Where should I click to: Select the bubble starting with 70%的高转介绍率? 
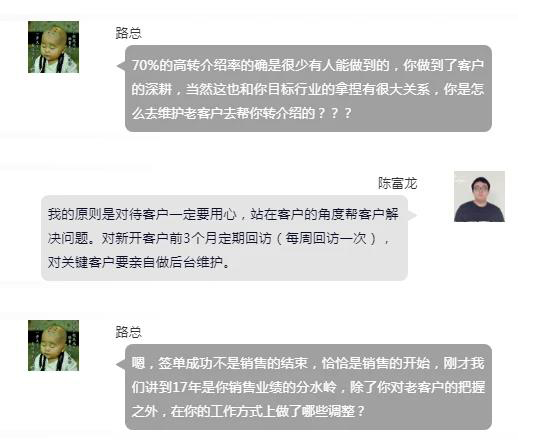[308, 89]
